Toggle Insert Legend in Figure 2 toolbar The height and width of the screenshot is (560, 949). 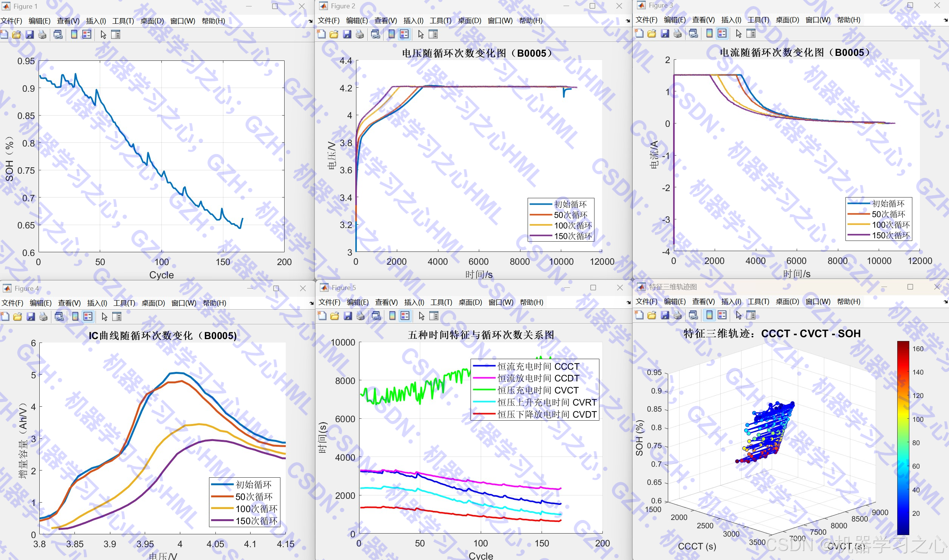coord(404,34)
